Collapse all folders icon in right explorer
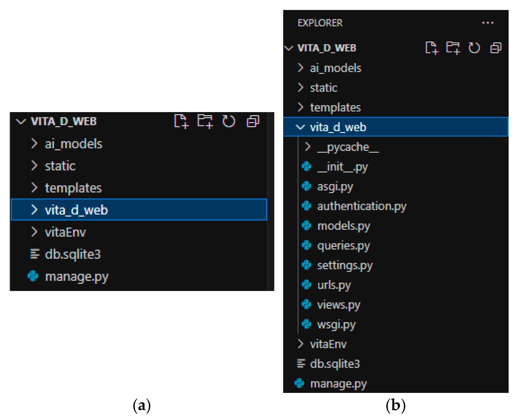The width and height of the screenshot is (521, 420). click(496, 48)
